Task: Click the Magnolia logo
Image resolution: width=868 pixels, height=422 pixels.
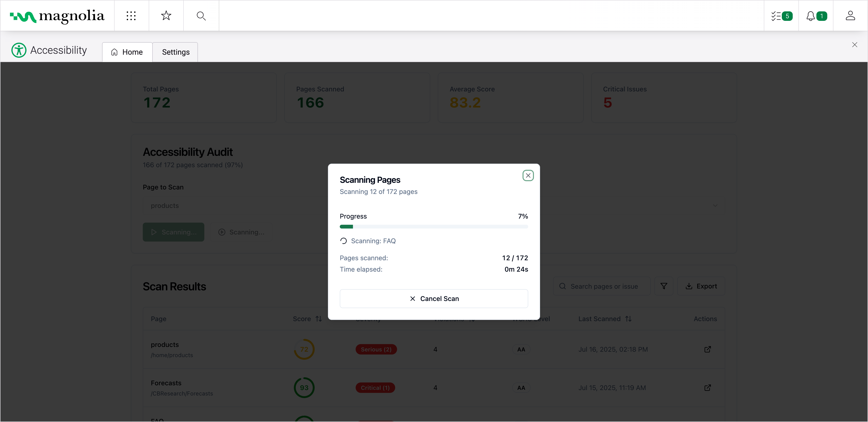Action: [57, 16]
